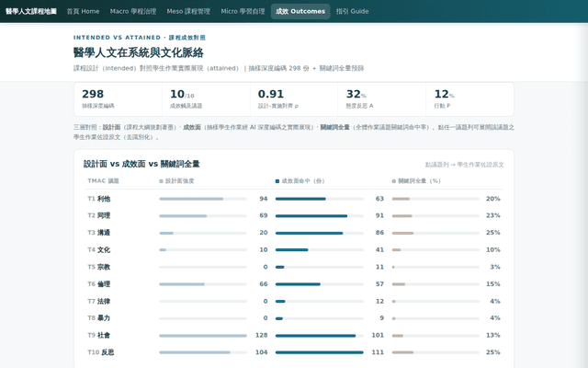Switch to Macro 學程治理 tab

coord(133,11)
